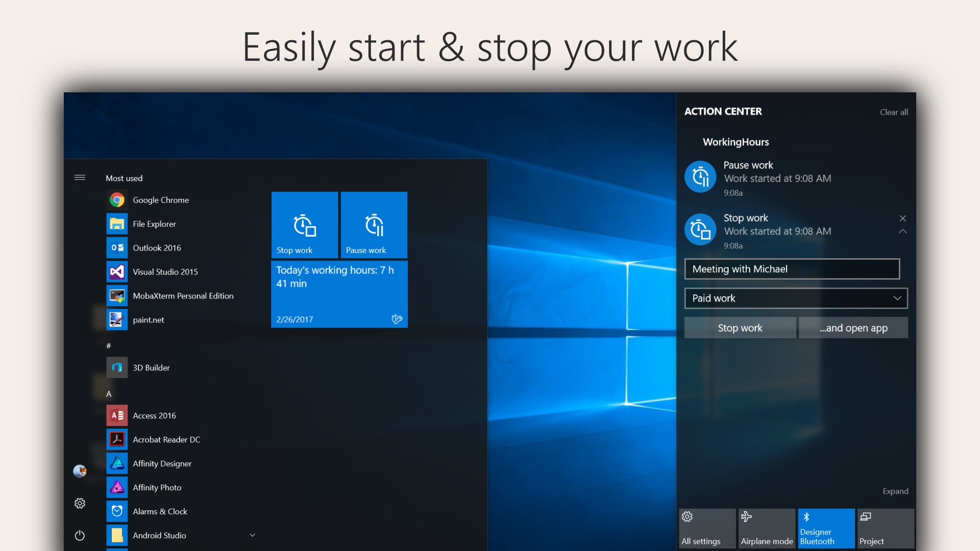
Task: Collapse the Stop work notification
Action: click(903, 231)
